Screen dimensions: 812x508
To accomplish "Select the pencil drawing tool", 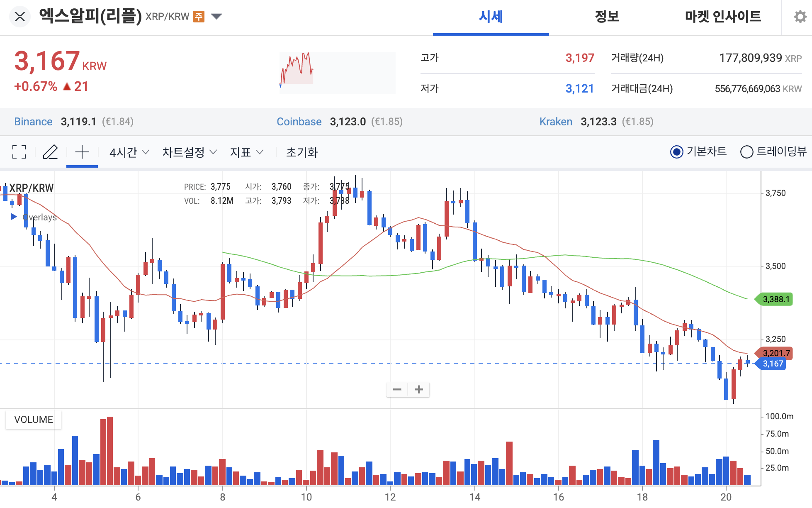I will click(50, 152).
